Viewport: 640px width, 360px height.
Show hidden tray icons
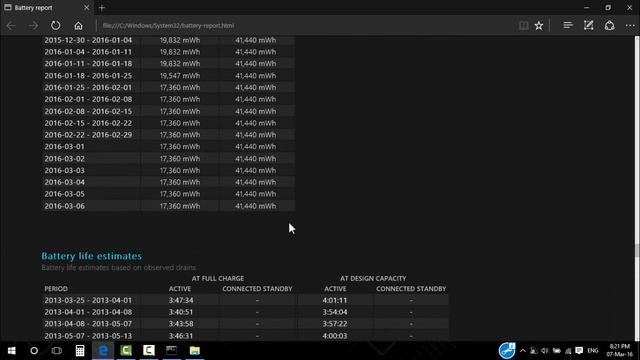click(522, 351)
